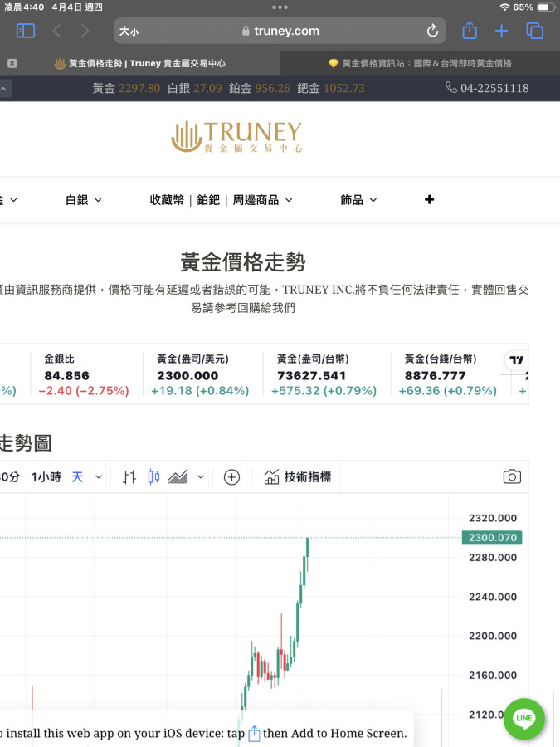
Task: Tap the Safari share icon in toolbar
Action: 470,31
